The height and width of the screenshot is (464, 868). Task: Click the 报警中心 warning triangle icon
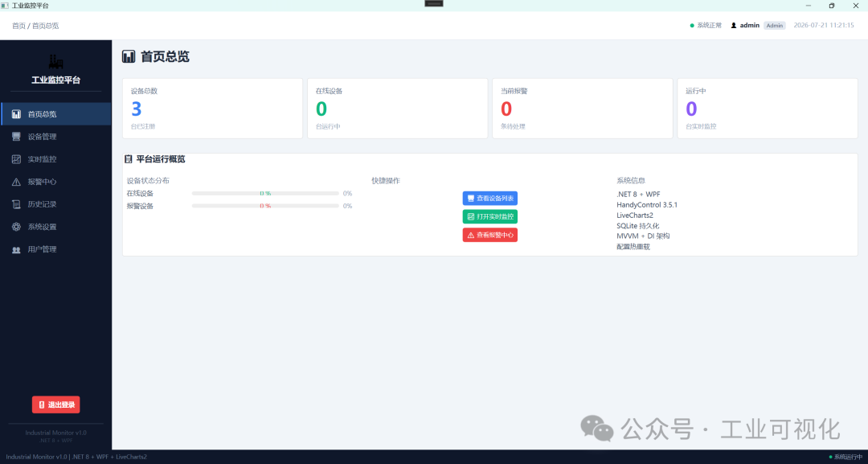16,182
